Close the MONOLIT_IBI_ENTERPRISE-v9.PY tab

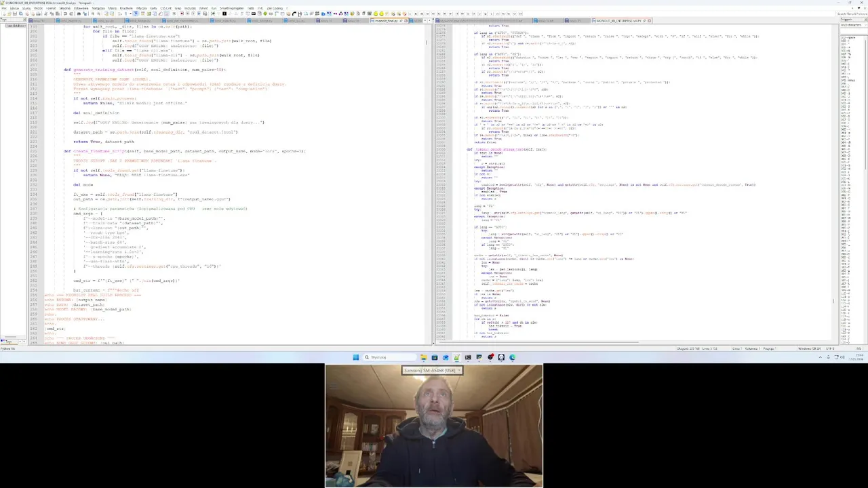(649, 20)
